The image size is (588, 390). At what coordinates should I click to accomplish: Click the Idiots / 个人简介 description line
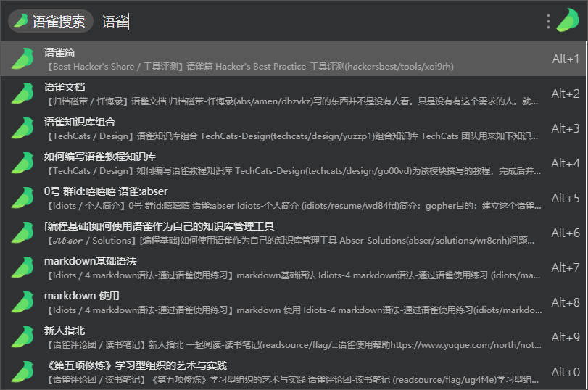coord(294,206)
